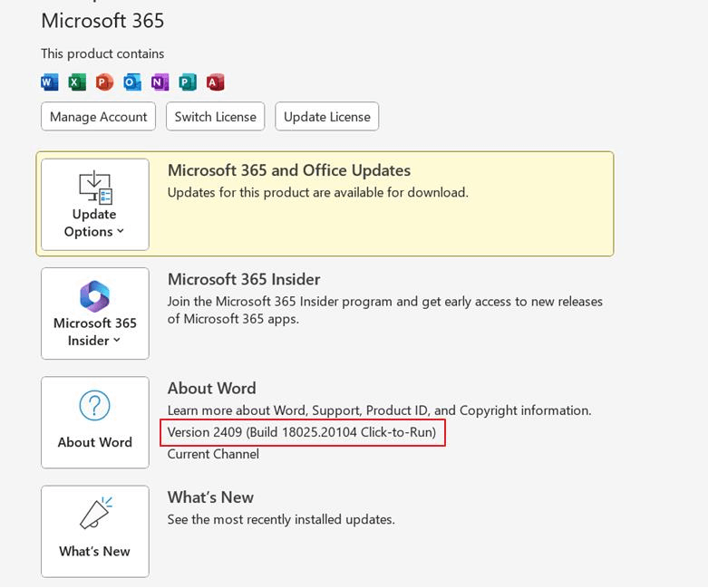Viewport: 708px width, 588px height.
Task: Open the What's New button
Action: (x=95, y=532)
